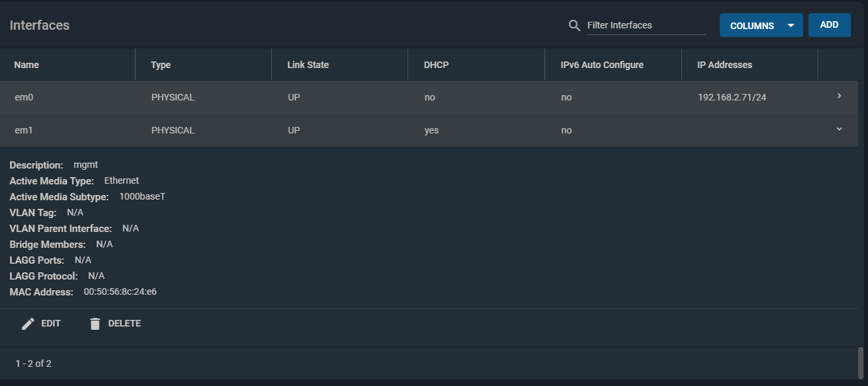Click the Edit pencil icon for em1
Viewport: 868px width, 386px height.
click(28, 323)
